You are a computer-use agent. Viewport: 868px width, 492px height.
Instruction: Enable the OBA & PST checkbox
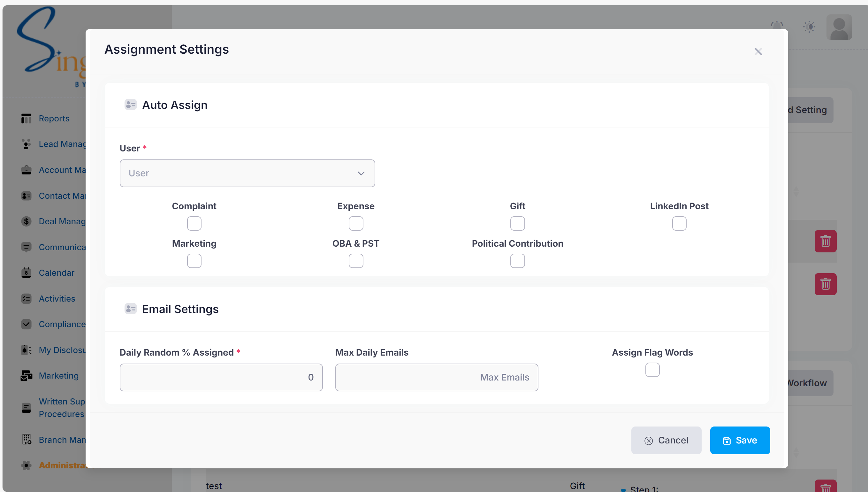(356, 261)
